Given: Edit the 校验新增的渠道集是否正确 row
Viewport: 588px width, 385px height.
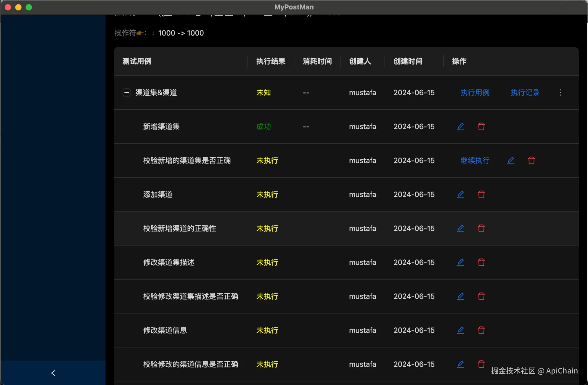Looking at the screenshot, I should pyautogui.click(x=510, y=161).
